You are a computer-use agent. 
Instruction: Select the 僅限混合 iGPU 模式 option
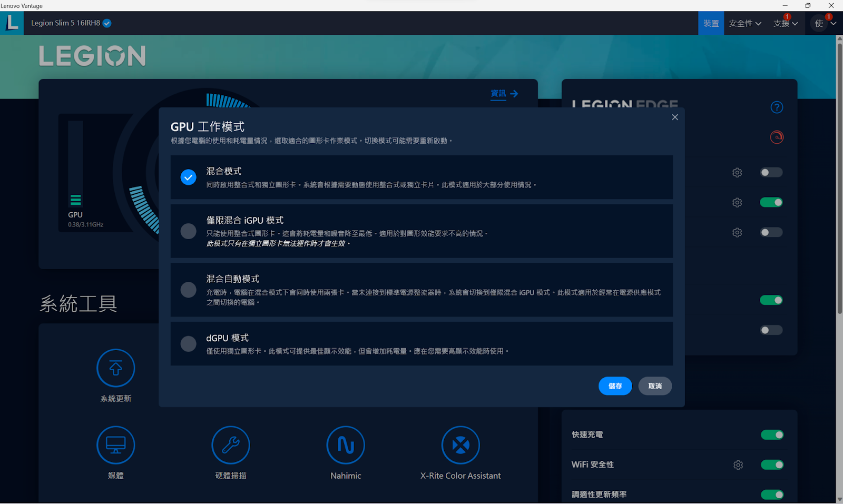coord(188,231)
